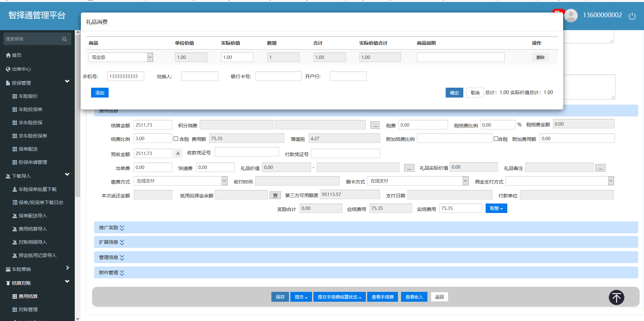The height and width of the screenshot is (321, 644).
Task: Open 费用结算 menu item
Action: tap(28, 297)
